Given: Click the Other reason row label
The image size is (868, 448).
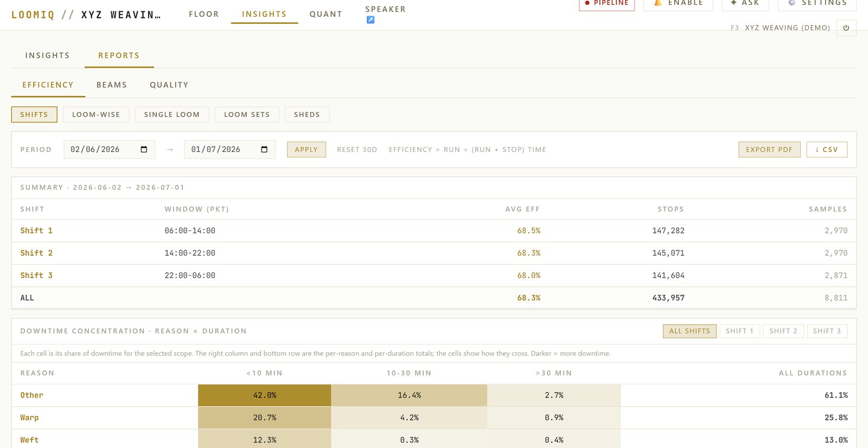Looking at the screenshot, I should [31, 395].
